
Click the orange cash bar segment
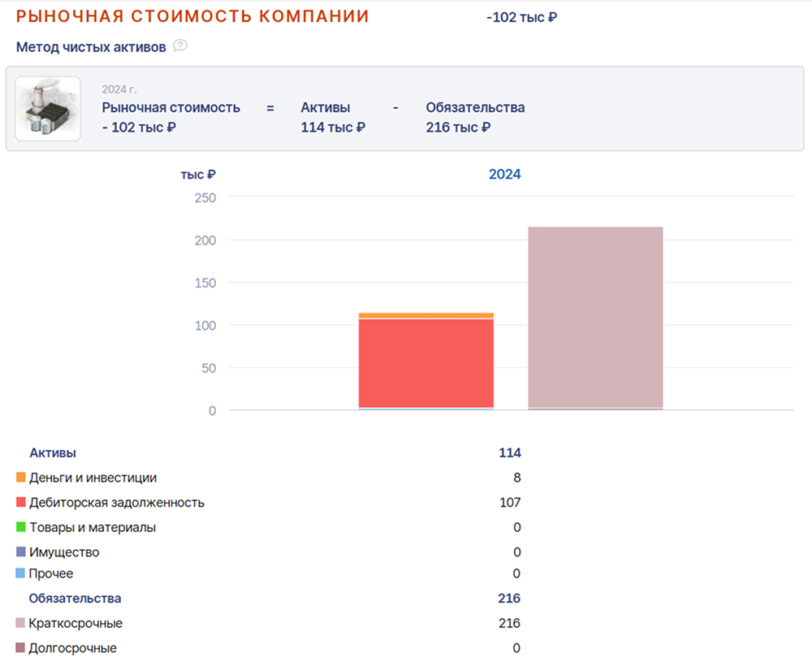coord(426,315)
